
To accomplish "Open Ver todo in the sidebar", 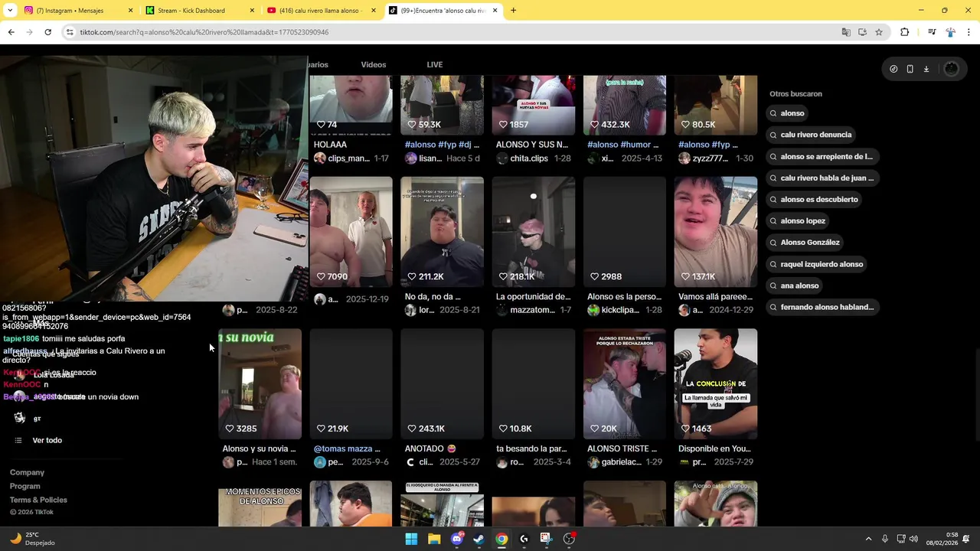I will (47, 440).
